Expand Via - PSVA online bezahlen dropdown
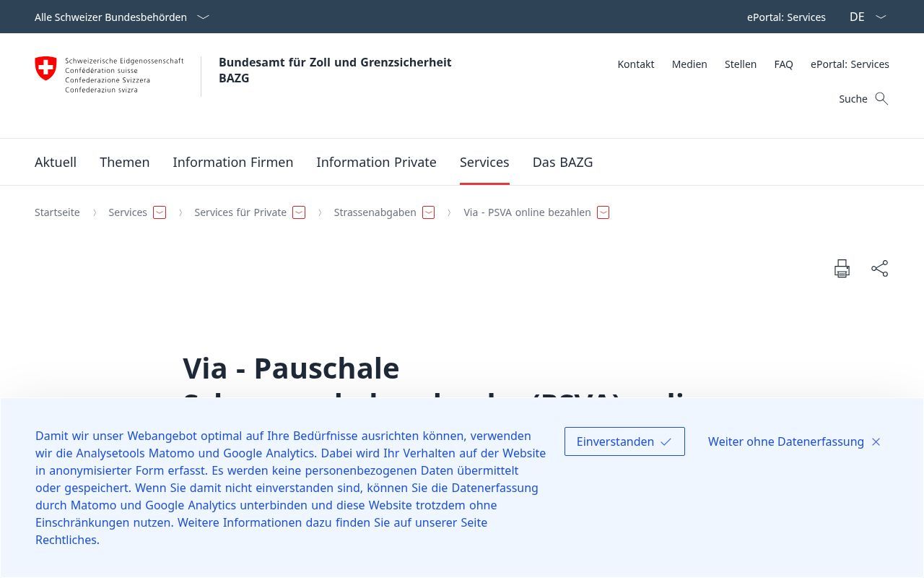 603,212
